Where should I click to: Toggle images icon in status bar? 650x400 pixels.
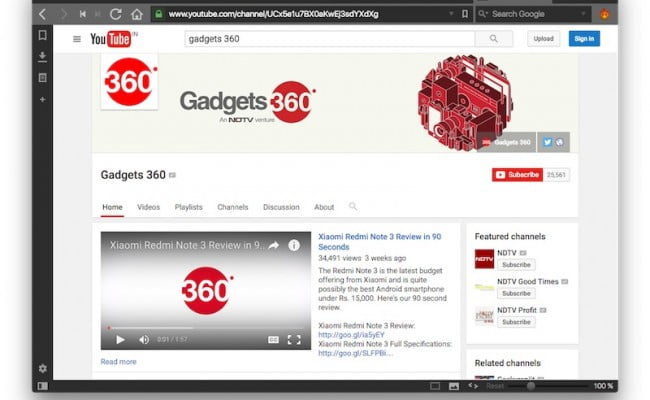click(x=454, y=386)
